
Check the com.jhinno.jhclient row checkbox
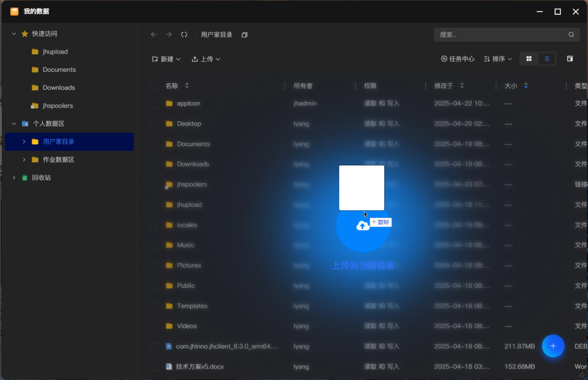tap(154, 347)
